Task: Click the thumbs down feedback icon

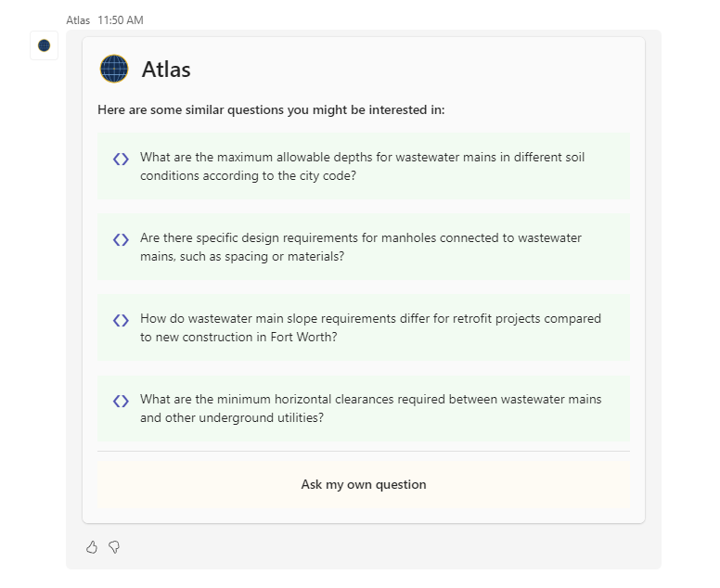Action: (114, 547)
